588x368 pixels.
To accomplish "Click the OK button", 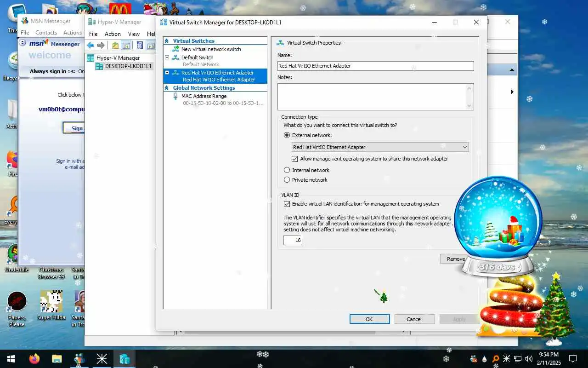I will pos(369,319).
